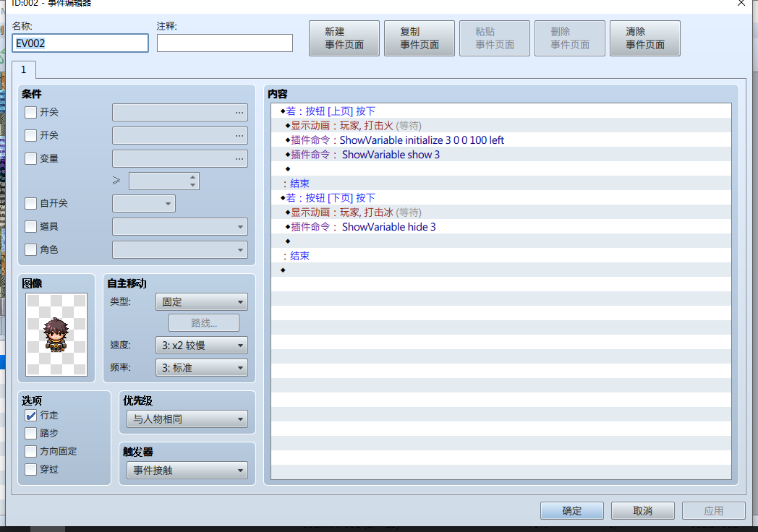
Task: Select the 若：按钮 [下页] 按下 command line
Action: tap(501, 198)
